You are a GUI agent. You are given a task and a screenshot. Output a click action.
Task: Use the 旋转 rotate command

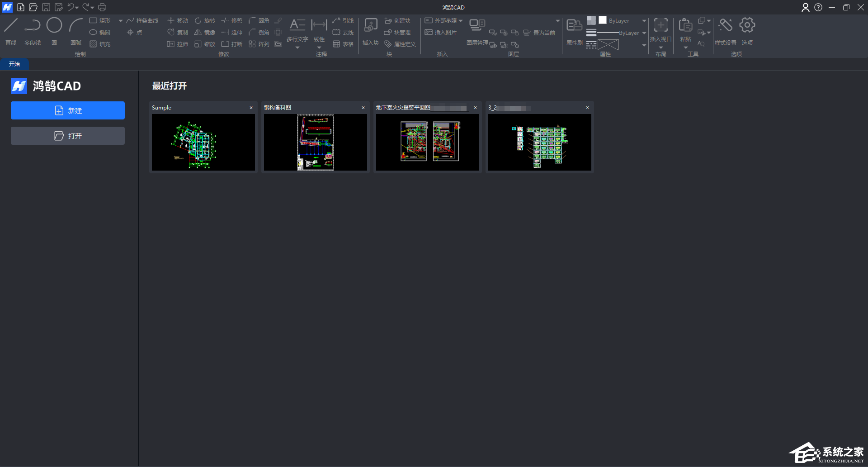click(205, 21)
